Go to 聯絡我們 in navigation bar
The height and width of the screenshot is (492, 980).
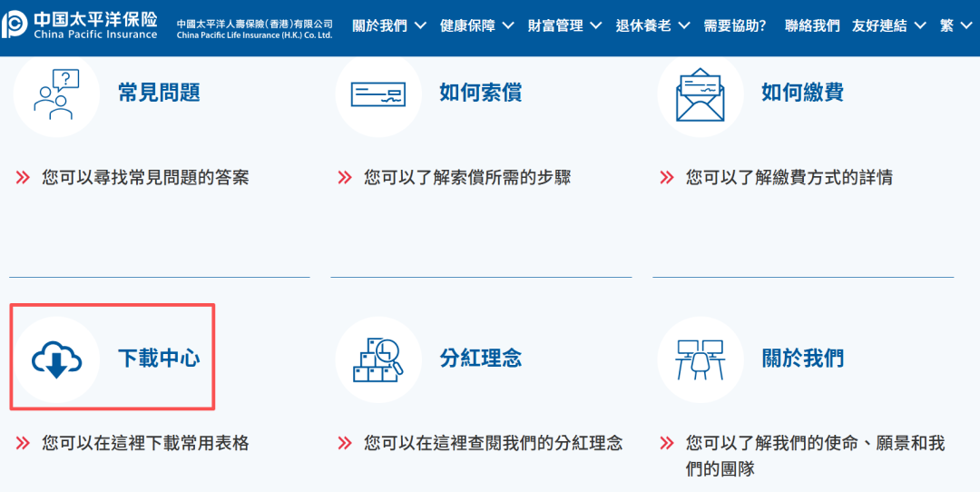click(x=812, y=25)
